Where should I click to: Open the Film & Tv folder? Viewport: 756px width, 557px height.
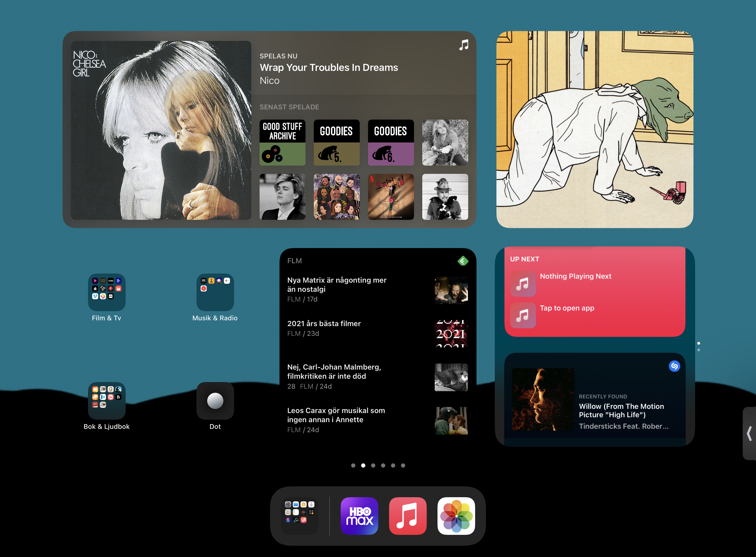coord(107,292)
